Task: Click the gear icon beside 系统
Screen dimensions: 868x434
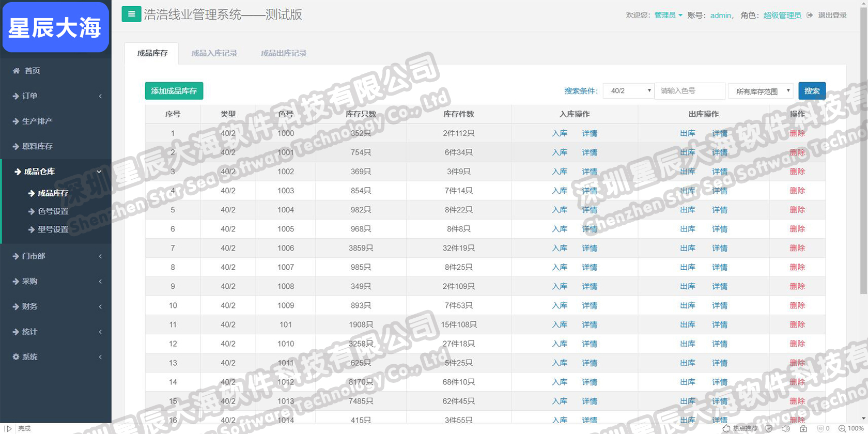Action: (16, 357)
